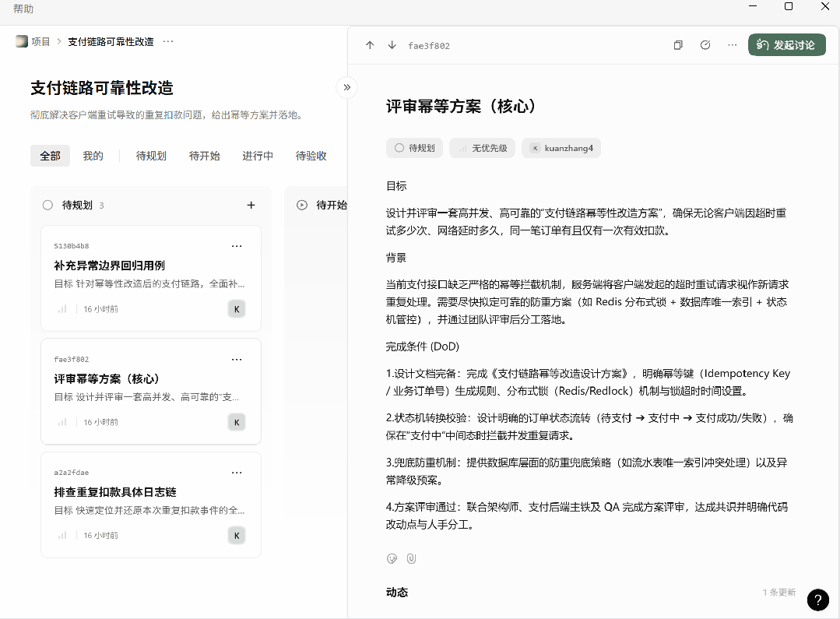Open the 帮助 menu

pyautogui.click(x=23, y=9)
